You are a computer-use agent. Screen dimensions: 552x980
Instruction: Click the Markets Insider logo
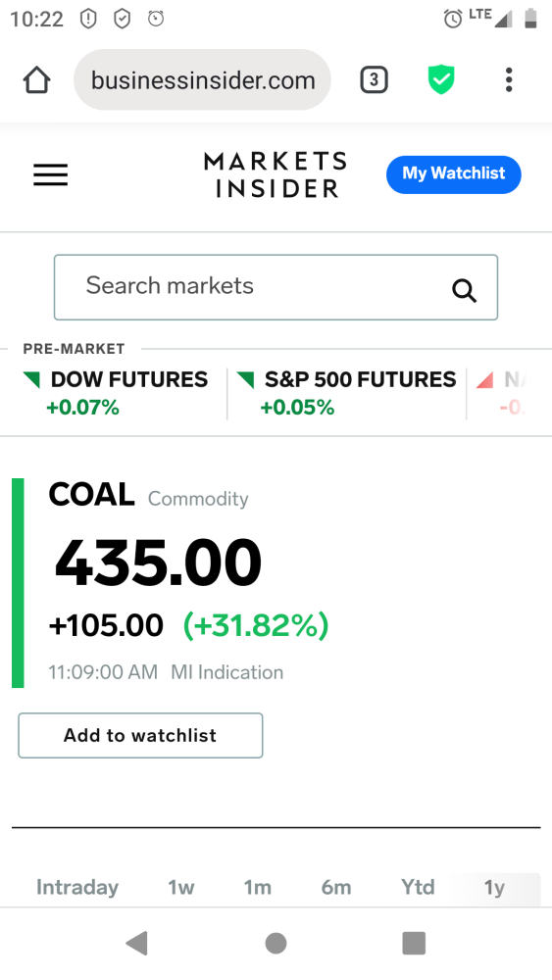click(276, 174)
